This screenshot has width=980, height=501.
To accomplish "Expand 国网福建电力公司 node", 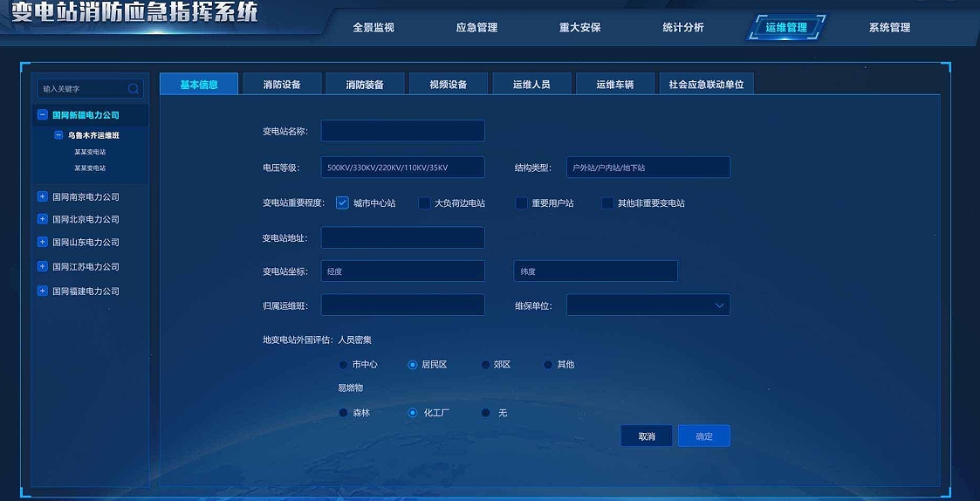I will (43, 291).
